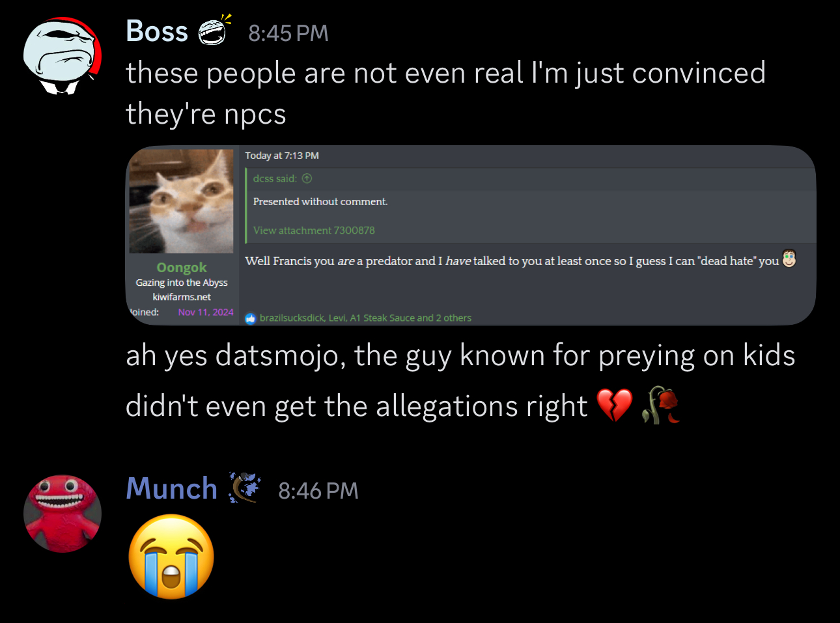Screen dimensions: 840x623
Task: Click the troll face badge beside Boss
Action: [214, 31]
